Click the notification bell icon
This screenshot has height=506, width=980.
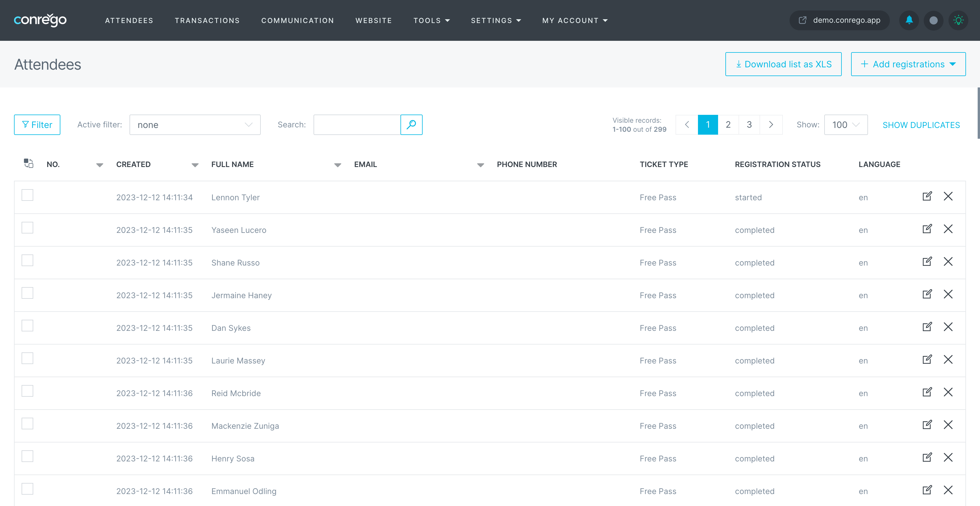(x=909, y=20)
